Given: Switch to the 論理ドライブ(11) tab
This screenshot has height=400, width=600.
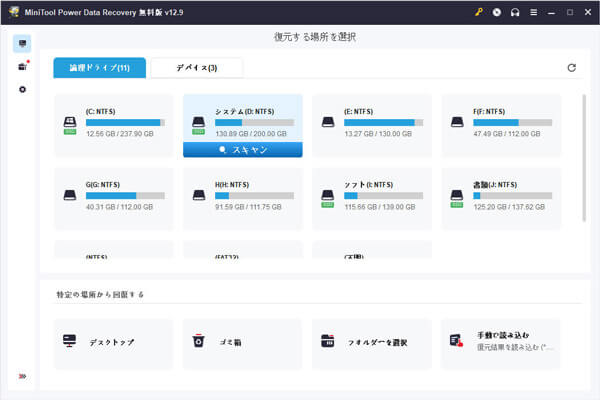Looking at the screenshot, I should 99,68.
